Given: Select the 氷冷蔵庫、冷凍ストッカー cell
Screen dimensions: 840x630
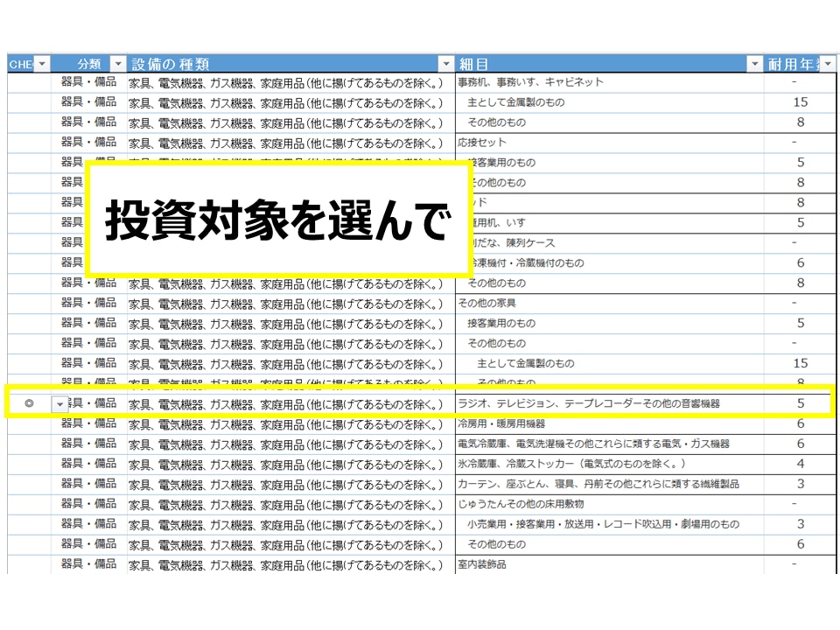Looking at the screenshot, I should 609,464.
